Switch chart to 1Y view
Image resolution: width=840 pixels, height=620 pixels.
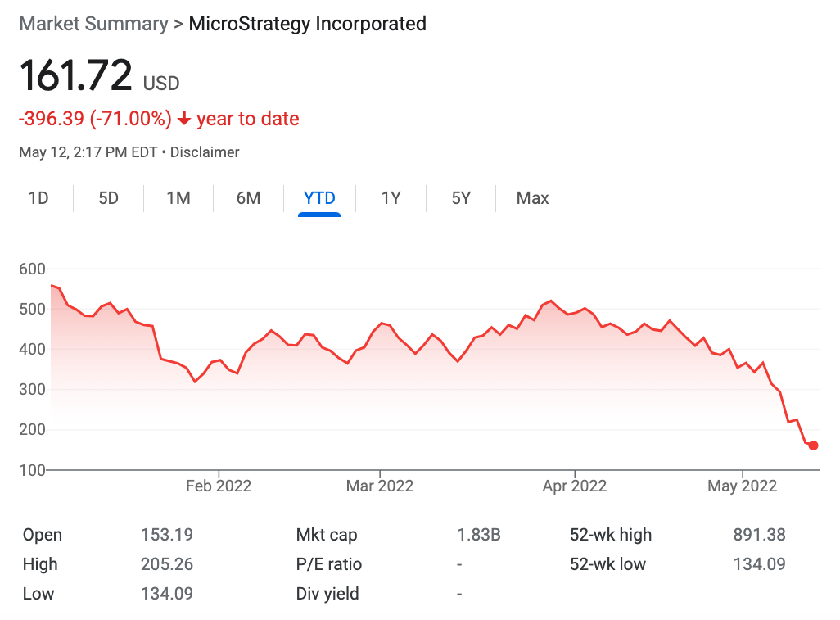tap(391, 198)
